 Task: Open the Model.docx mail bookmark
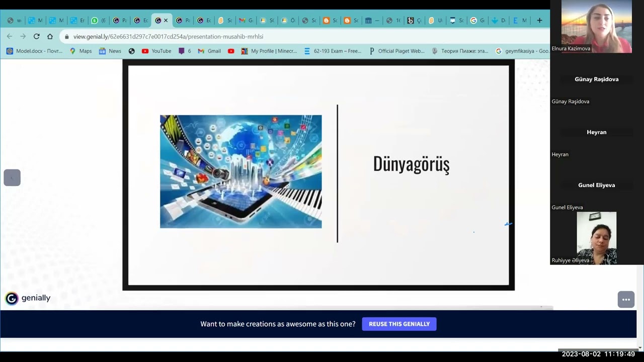point(34,51)
